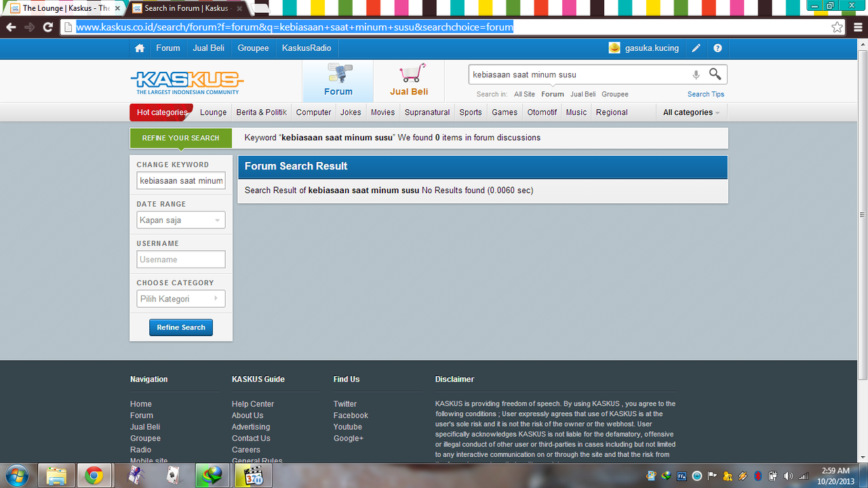Image resolution: width=868 pixels, height=488 pixels.
Task: Go to Sports category
Action: pyautogui.click(x=471, y=113)
